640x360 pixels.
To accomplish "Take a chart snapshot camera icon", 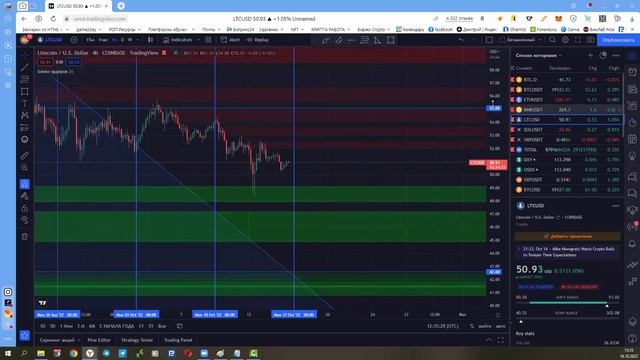I will tap(591, 40).
